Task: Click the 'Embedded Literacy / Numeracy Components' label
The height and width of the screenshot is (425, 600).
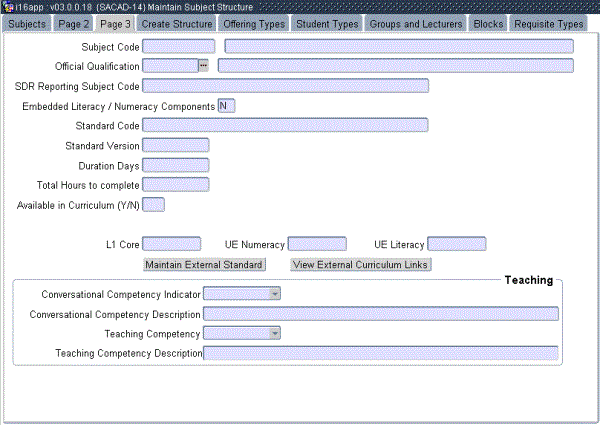Action: [119, 106]
